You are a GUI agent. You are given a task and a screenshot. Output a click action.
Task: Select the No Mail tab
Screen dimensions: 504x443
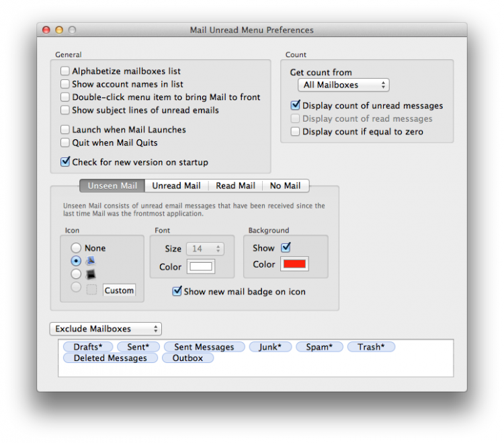(x=286, y=186)
